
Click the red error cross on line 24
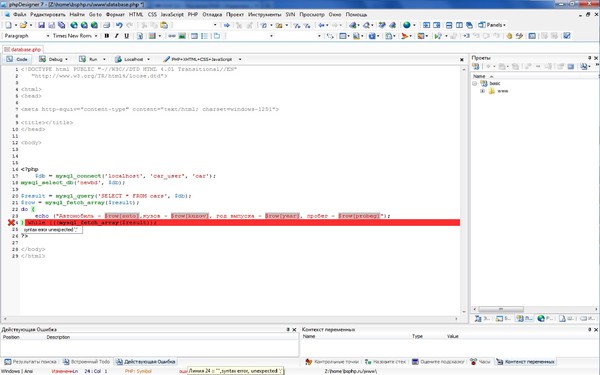coord(11,223)
